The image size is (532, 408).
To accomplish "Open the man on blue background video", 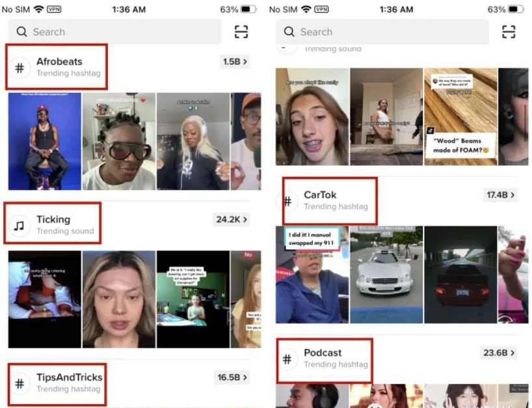I will [44, 141].
